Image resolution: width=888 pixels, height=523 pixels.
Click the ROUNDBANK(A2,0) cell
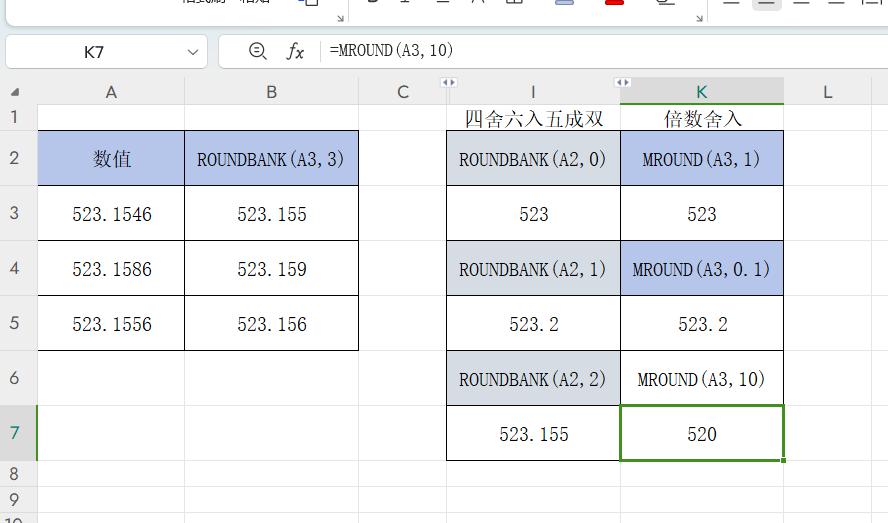[x=533, y=158]
